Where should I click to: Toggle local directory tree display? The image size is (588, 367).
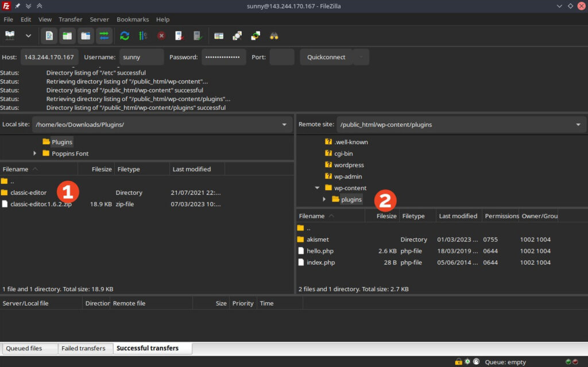67,36
